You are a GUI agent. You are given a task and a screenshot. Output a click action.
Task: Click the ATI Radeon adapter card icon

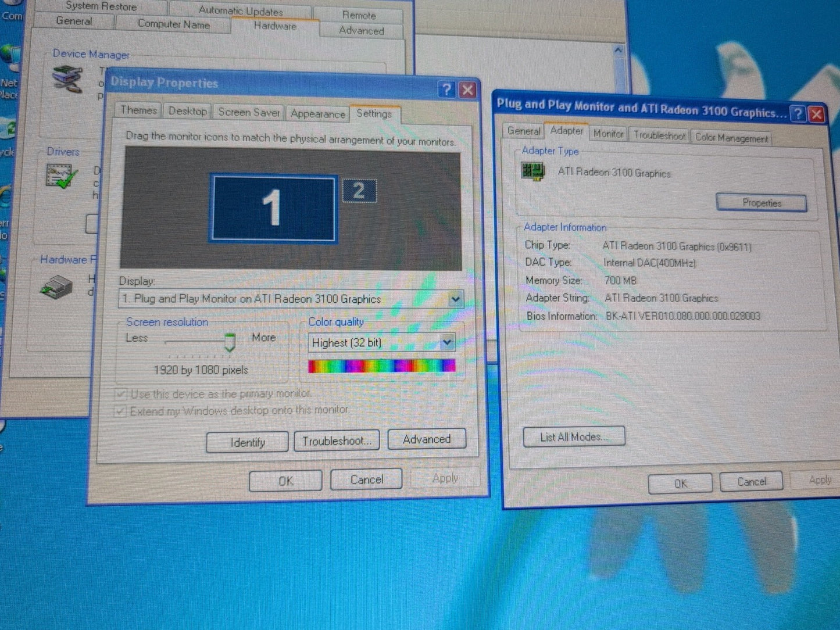pos(533,171)
